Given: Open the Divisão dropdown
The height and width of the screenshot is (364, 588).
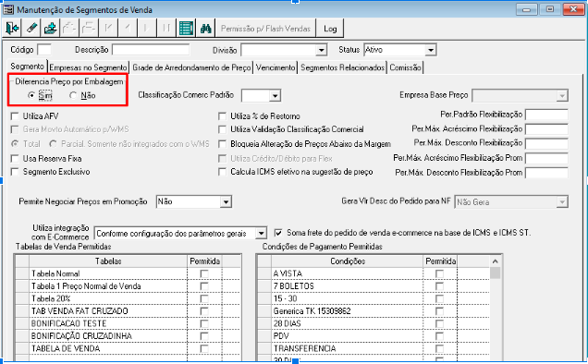Looking at the screenshot, I should [321, 50].
